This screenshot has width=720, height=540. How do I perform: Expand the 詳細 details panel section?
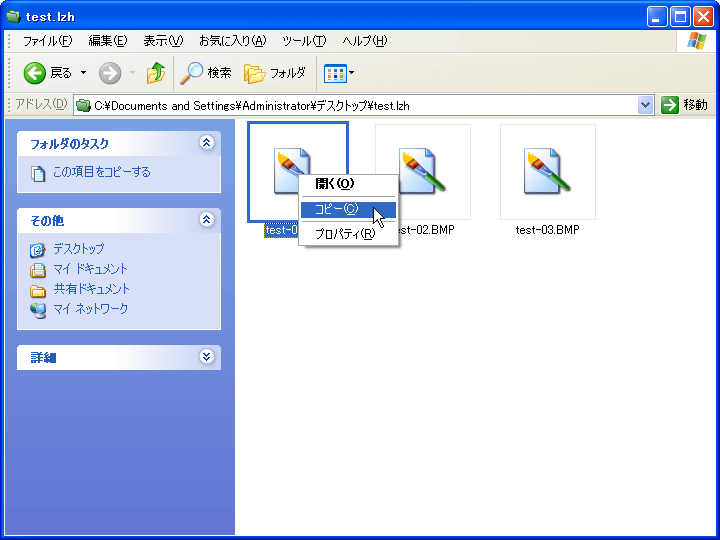pos(207,357)
